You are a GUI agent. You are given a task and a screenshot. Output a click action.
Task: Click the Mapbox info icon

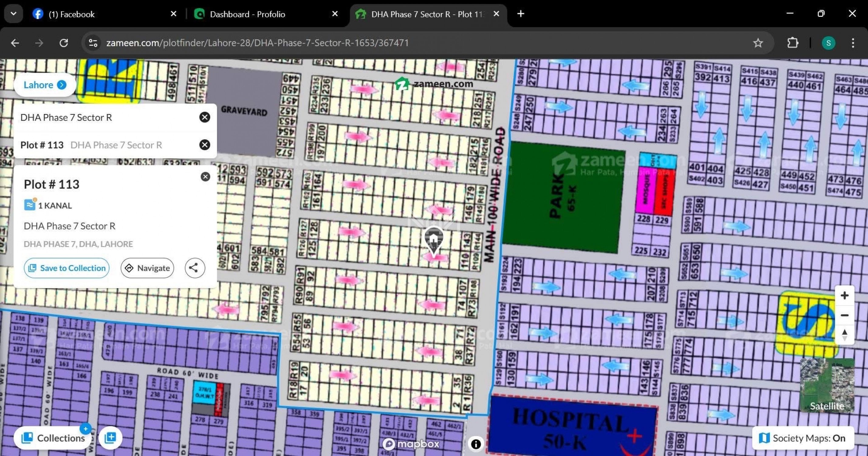(x=476, y=444)
